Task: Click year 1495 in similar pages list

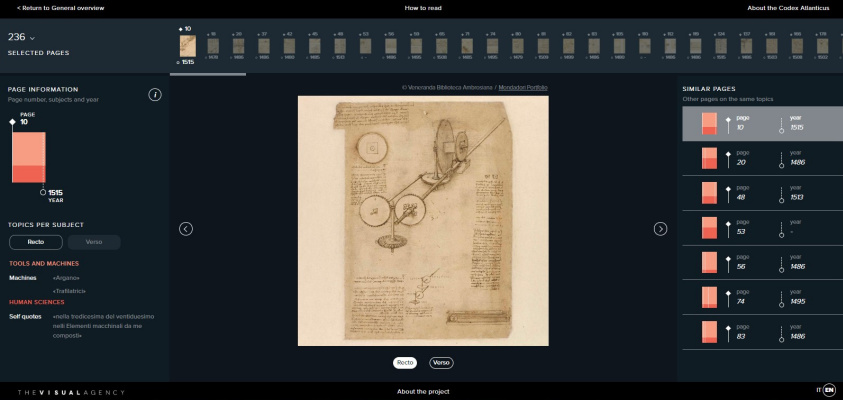Action: [x=797, y=302]
